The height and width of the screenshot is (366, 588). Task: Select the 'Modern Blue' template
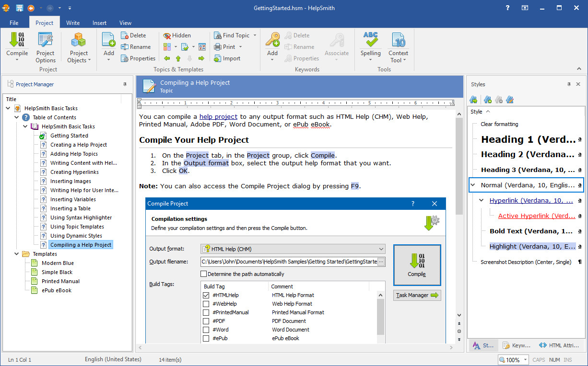pyautogui.click(x=58, y=263)
